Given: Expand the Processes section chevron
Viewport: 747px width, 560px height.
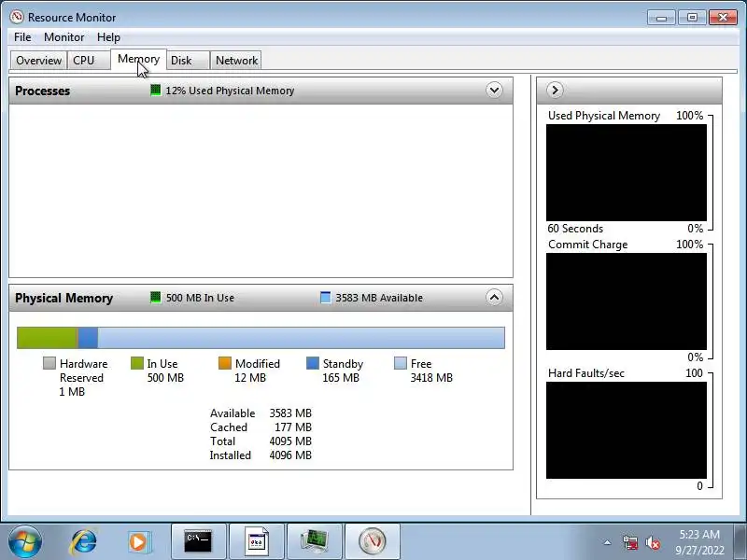Looking at the screenshot, I should click(494, 90).
